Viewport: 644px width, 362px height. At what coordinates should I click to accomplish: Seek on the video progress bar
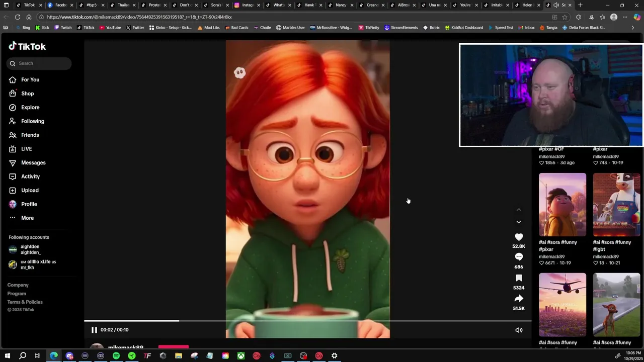pyautogui.click(x=307, y=321)
